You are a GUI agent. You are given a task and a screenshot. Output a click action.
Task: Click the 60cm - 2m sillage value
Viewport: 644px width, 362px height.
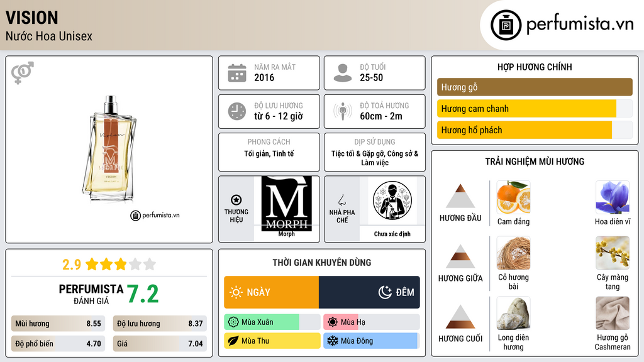(381, 116)
